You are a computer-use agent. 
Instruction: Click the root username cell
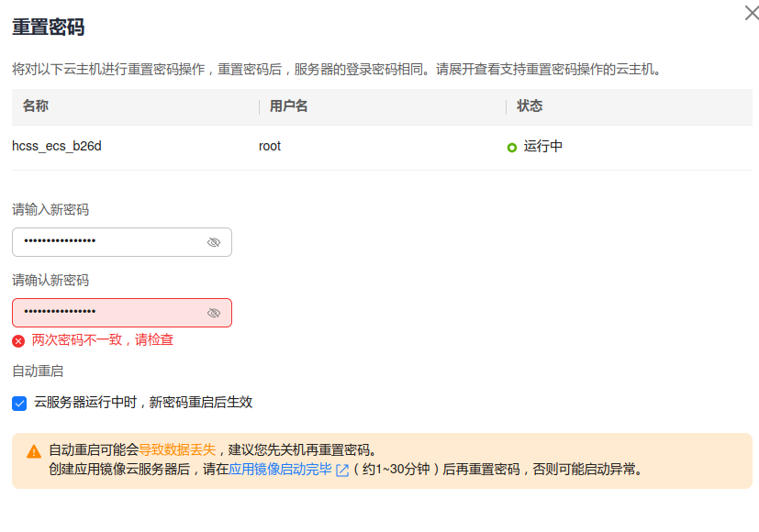[x=270, y=146]
